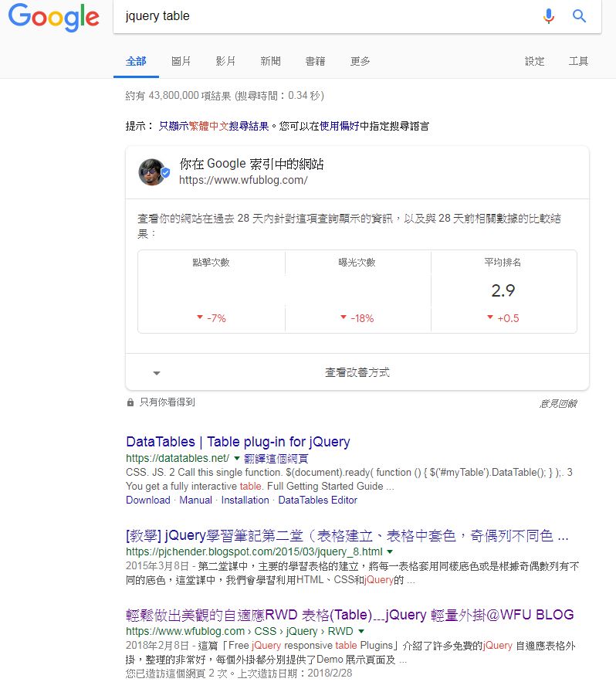Open the Installation sitelink

[245, 500]
